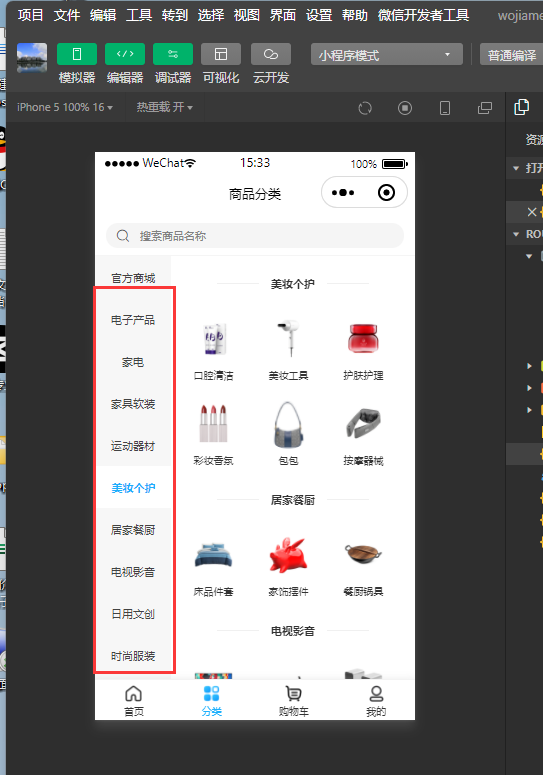The image size is (543, 775).
Task: Open the 选择 menu
Action: click(x=211, y=15)
